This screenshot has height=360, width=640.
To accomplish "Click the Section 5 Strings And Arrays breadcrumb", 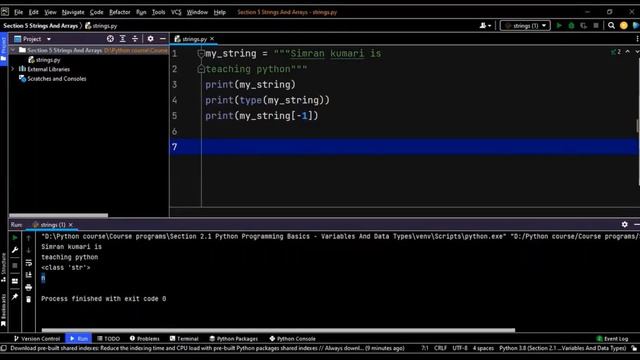I will point(40,25).
